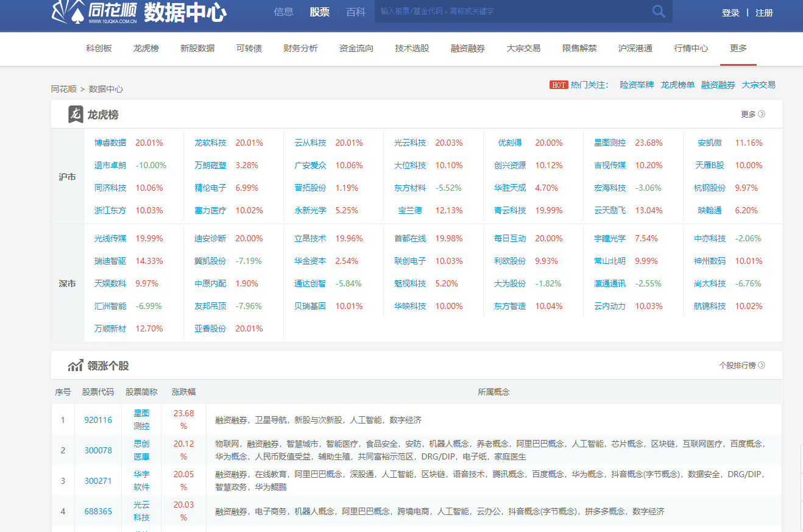Open 行情中心 navigation item
803x532 pixels.
point(691,48)
